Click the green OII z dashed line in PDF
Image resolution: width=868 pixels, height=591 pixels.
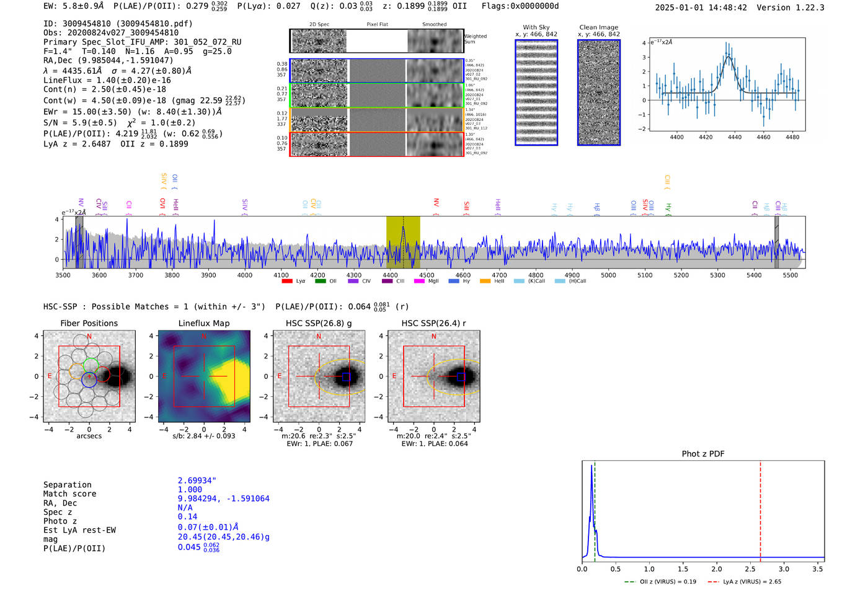click(x=595, y=510)
